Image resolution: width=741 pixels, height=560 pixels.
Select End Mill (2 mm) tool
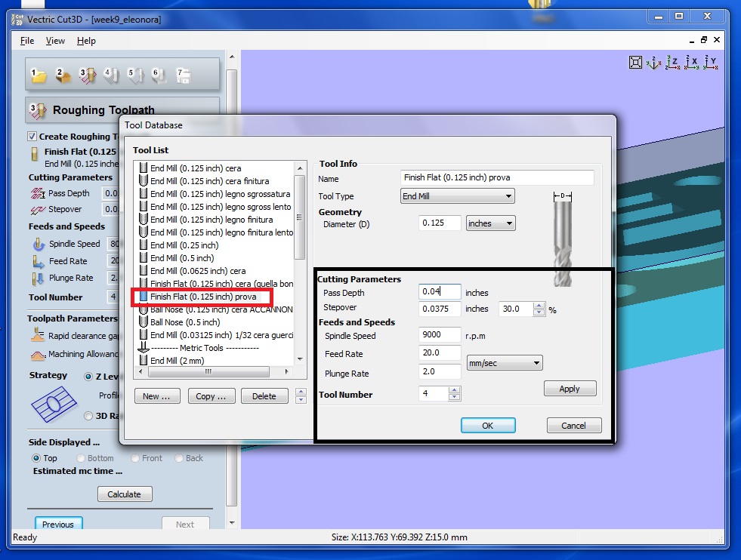point(178,360)
